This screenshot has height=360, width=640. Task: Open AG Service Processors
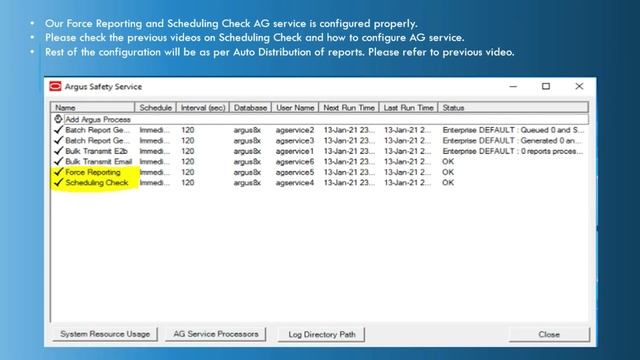[x=216, y=334]
